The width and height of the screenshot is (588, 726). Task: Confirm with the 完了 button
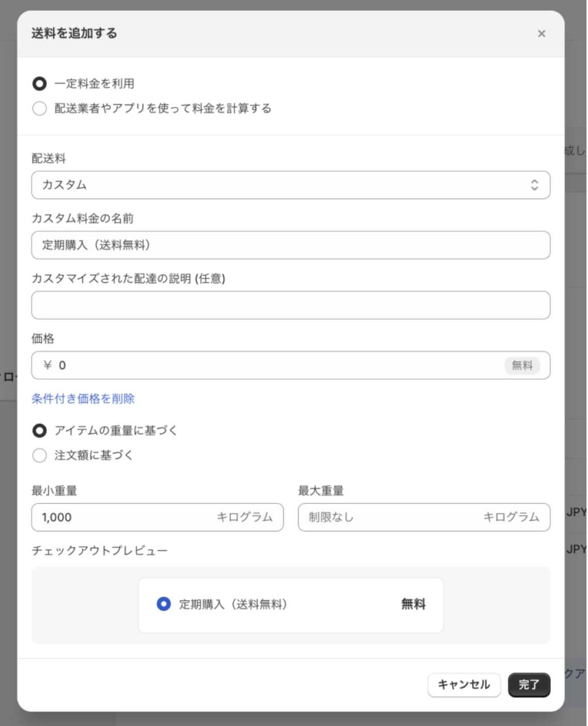pyautogui.click(x=529, y=685)
